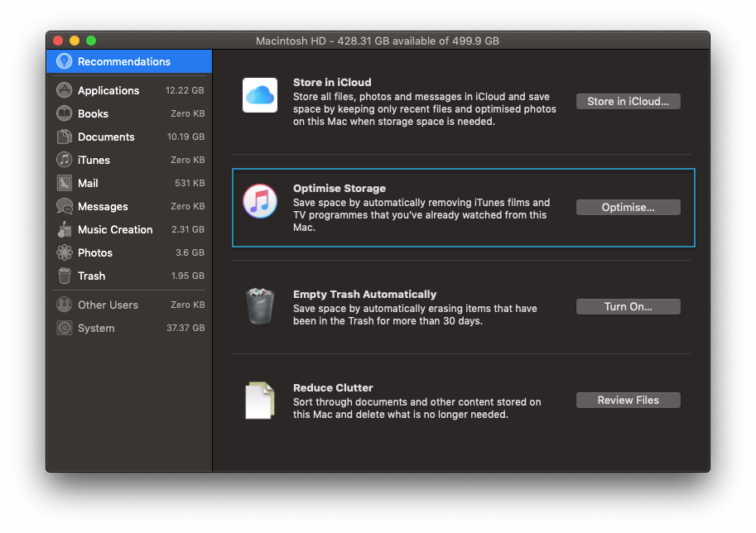Select Recommendations in the sidebar
The height and width of the screenshot is (533, 756).
point(129,61)
